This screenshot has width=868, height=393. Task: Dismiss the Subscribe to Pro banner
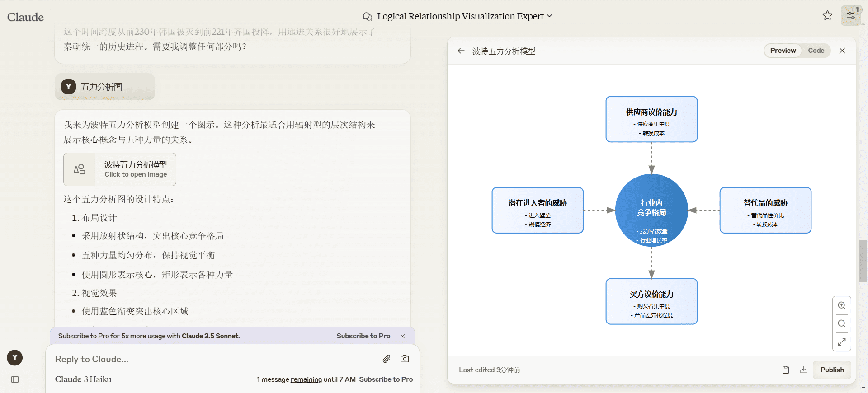402,336
